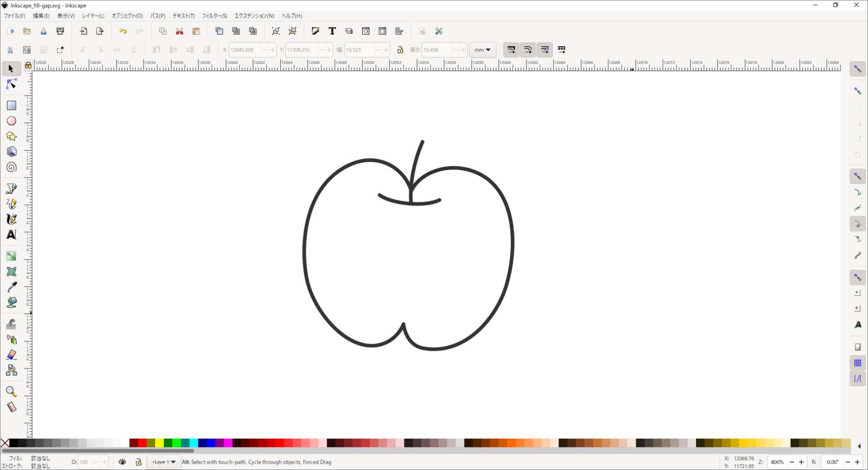Select the Text tool in toolbox
This screenshot has height=470, width=868.
coord(11,235)
